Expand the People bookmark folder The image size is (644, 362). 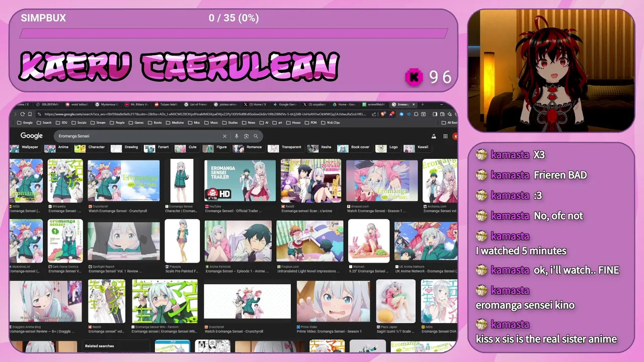coord(117,123)
